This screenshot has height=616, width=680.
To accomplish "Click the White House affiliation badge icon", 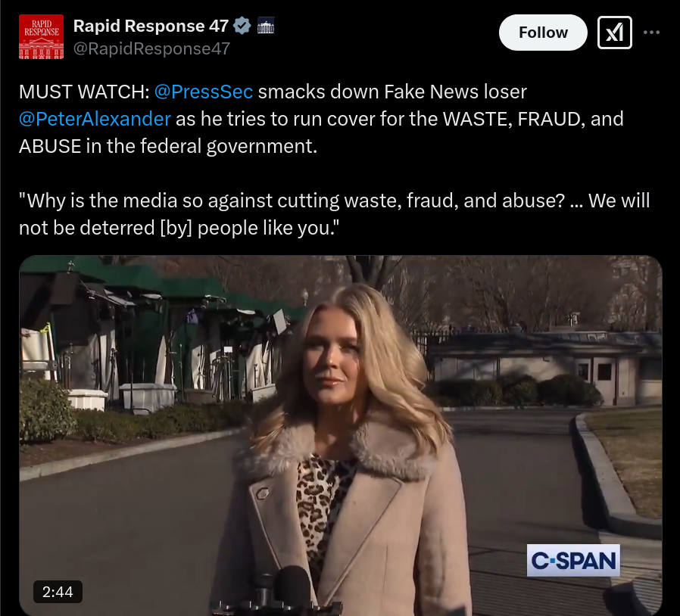I will click(265, 26).
